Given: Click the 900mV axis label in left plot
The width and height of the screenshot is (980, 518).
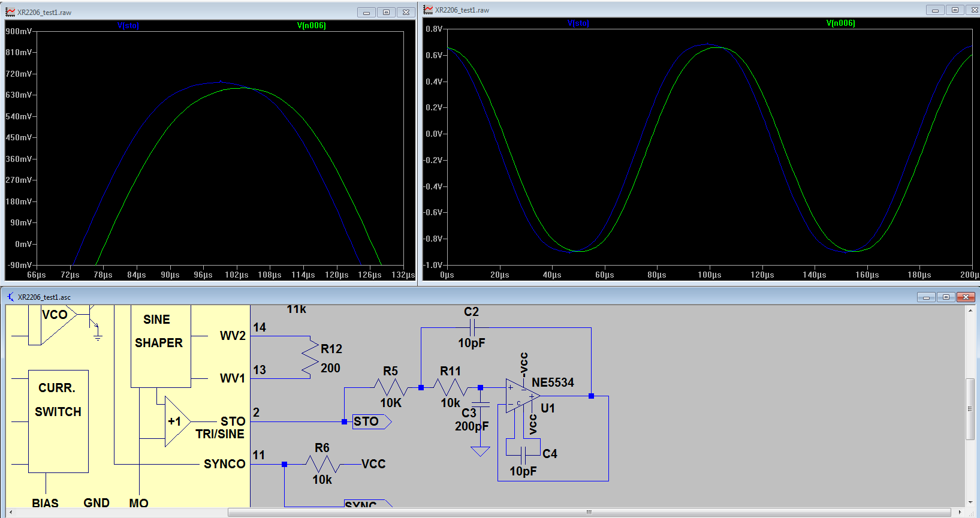Looking at the screenshot, I should [19, 31].
